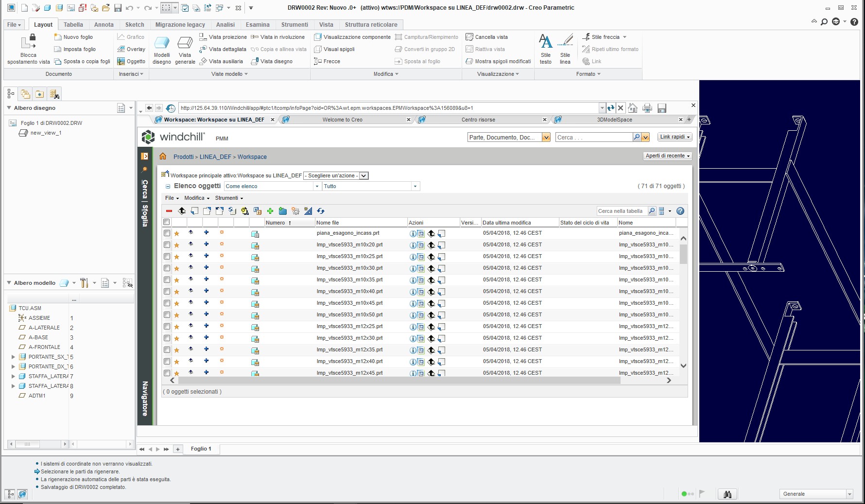This screenshot has height=504, width=865.
Task: Click the browser home icon
Action: pyautogui.click(x=633, y=108)
